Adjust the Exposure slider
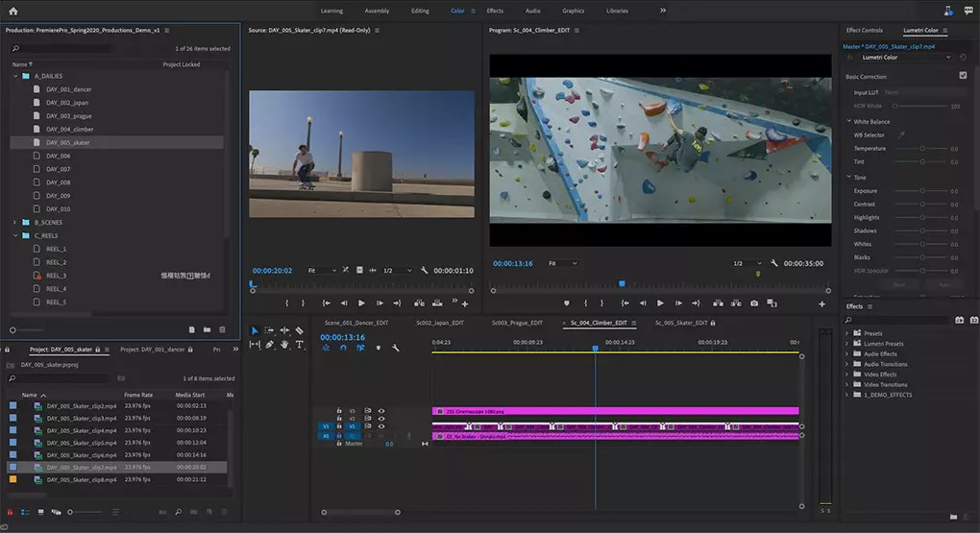 (x=922, y=191)
